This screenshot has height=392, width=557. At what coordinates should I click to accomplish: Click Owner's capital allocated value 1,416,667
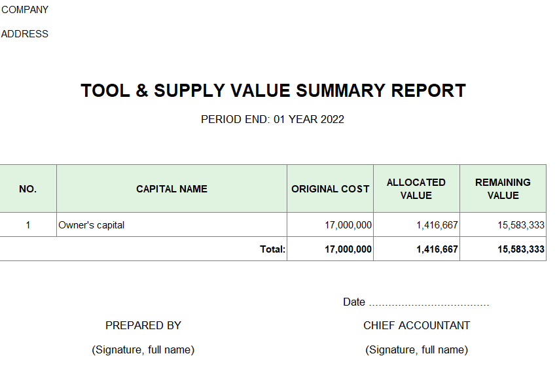point(437,225)
